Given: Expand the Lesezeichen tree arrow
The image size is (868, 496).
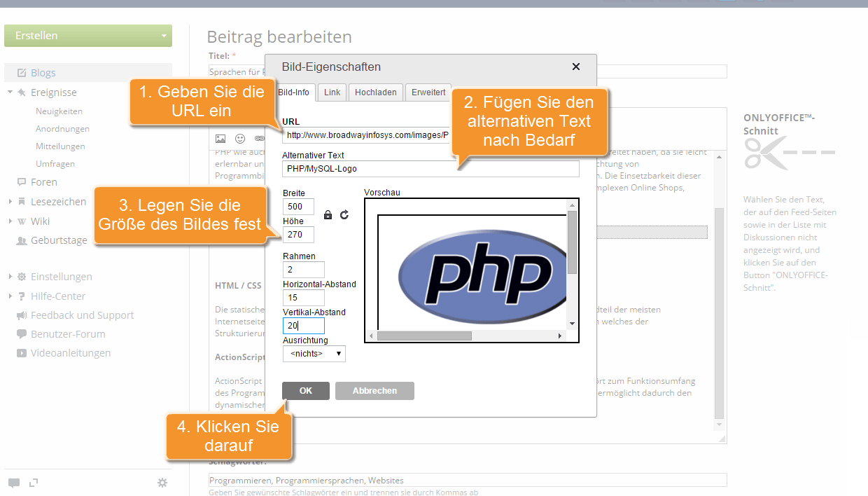Looking at the screenshot, I should [10, 202].
